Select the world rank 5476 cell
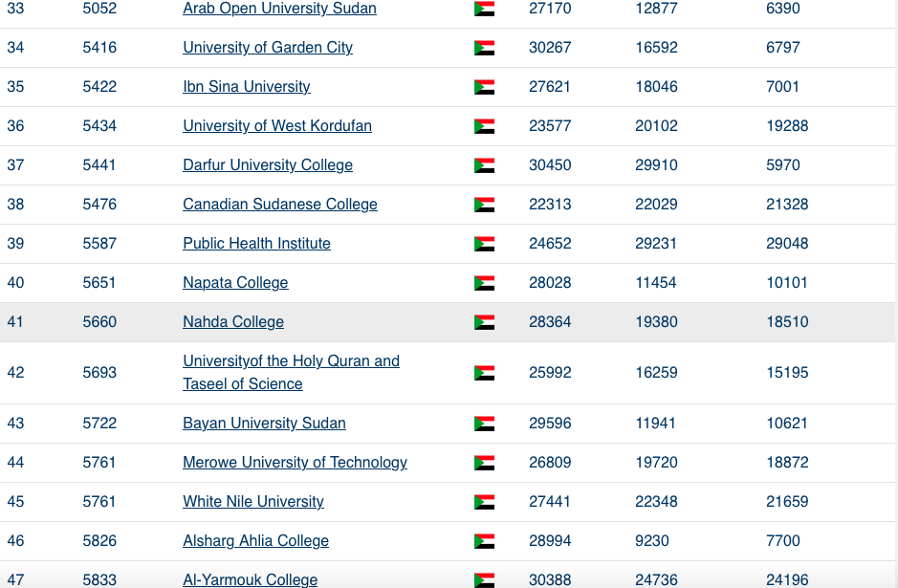This screenshot has width=898, height=588. [x=99, y=205]
